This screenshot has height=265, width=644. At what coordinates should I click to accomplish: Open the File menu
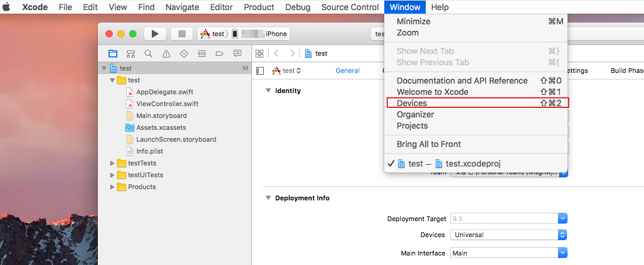click(65, 7)
